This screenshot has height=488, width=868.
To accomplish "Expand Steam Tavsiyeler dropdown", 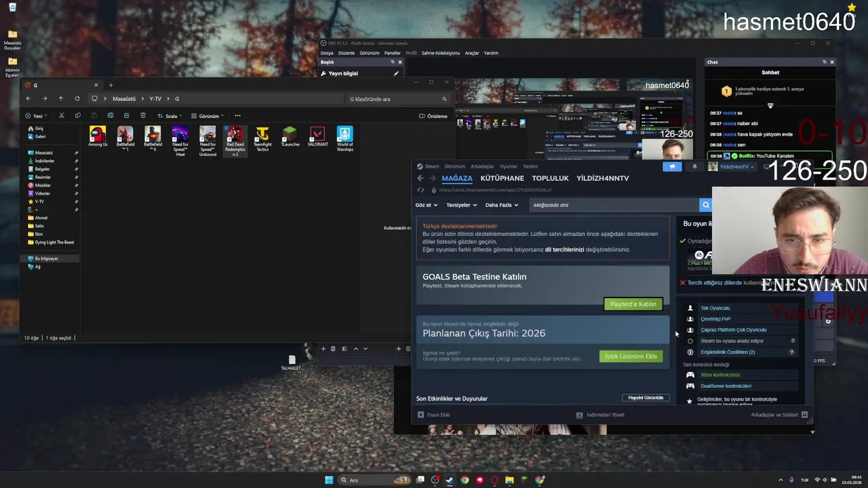I will pyautogui.click(x=462, y=205).
